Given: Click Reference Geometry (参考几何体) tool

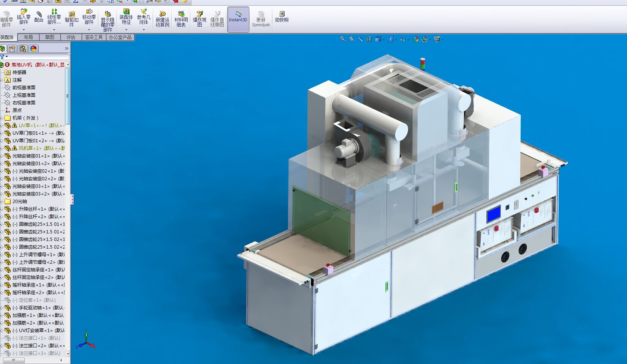Looking at the screenshot, I should click(144, 17).
